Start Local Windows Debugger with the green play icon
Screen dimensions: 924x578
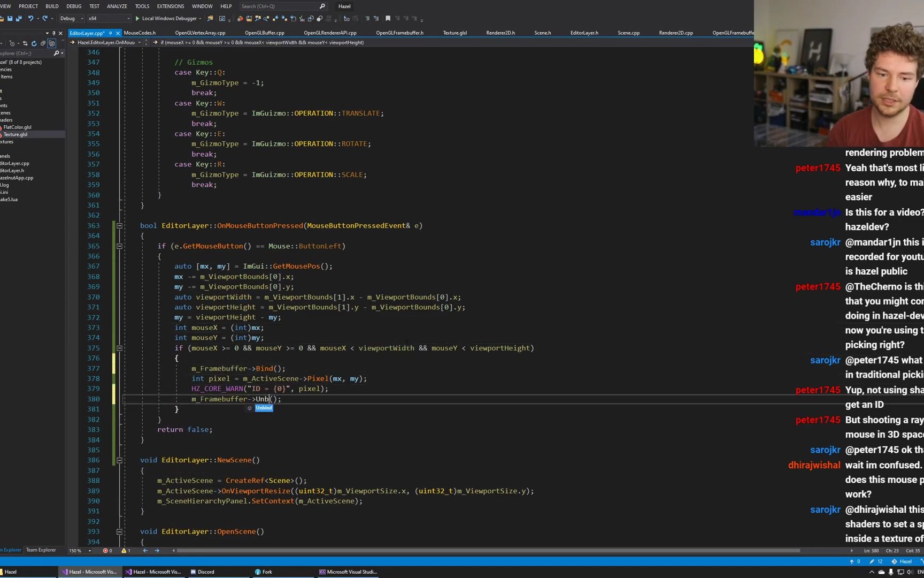coord(137,19)
